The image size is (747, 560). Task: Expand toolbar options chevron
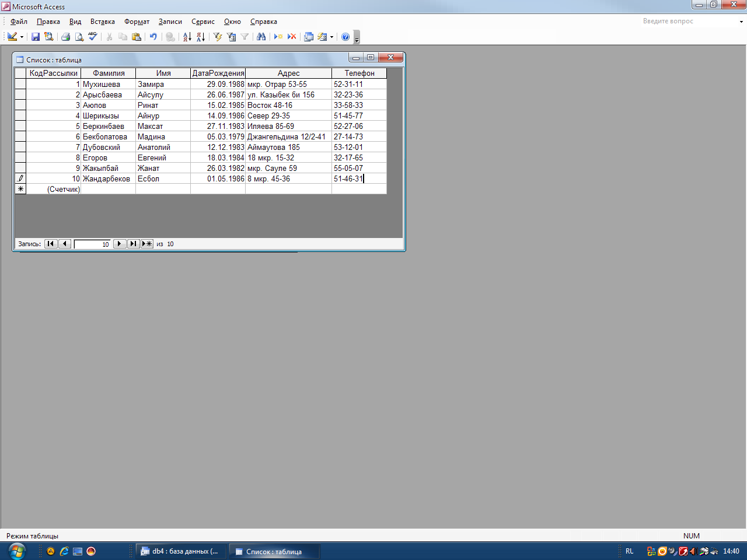(357, 37)
